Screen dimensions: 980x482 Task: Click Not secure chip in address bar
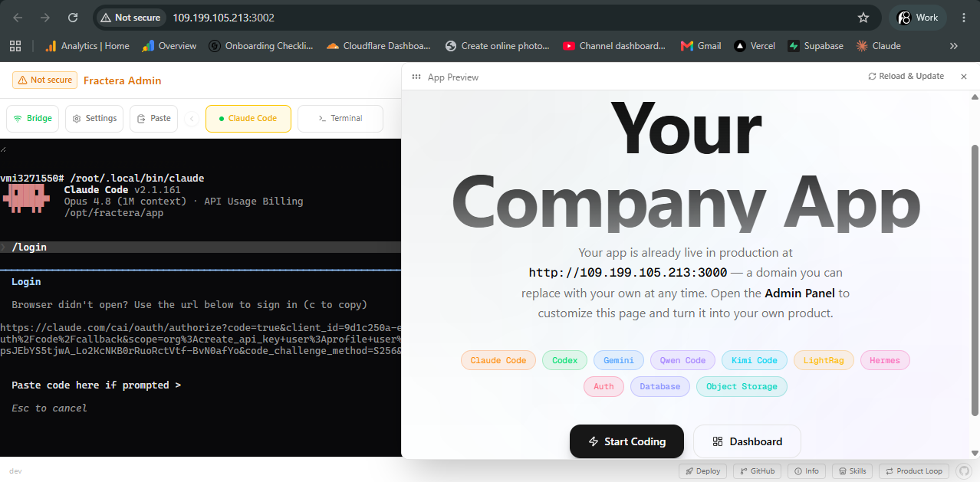click(130, 18)
